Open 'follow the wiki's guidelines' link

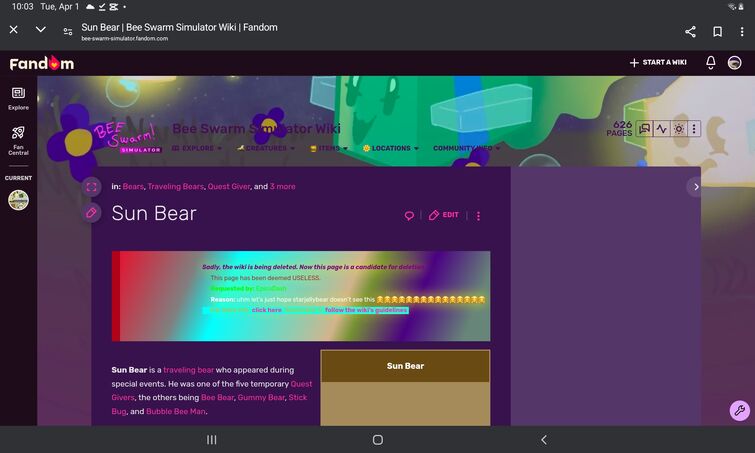click(x=366, y=310)
